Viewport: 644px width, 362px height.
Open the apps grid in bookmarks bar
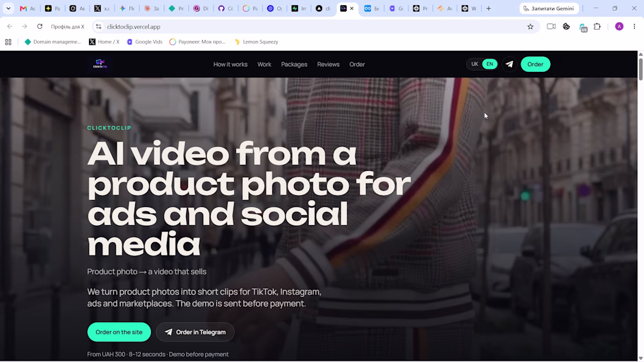point(8,42)
